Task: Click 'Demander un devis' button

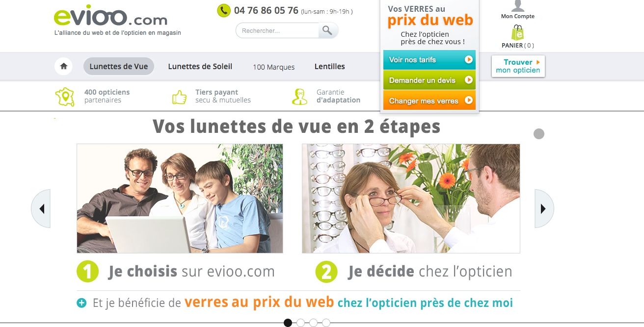Action: [429, 80]
